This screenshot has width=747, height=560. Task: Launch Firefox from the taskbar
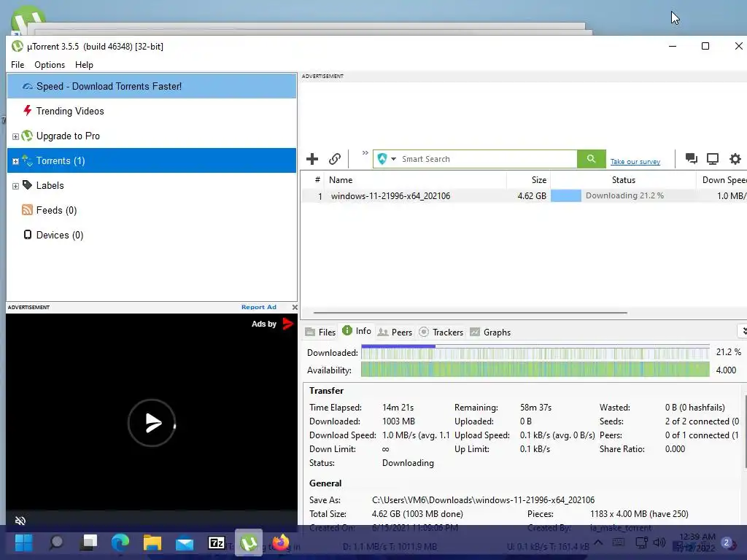tap(281, 542)
